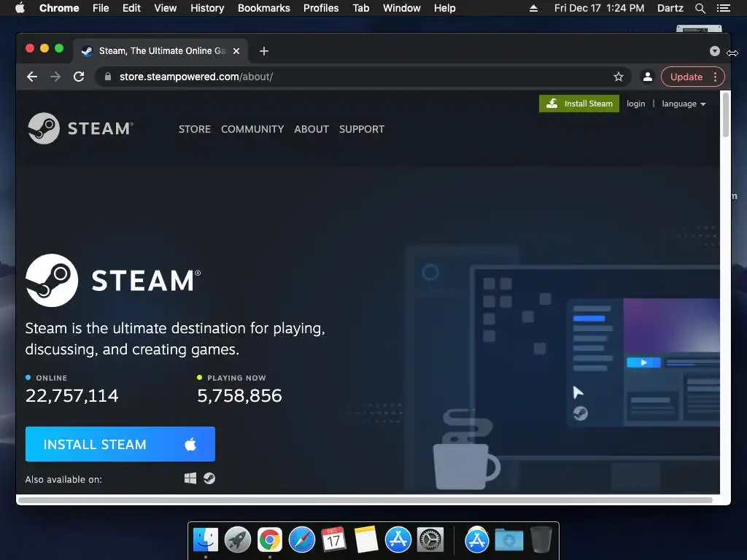Open the Downloads folder in the Dock
Image resolution: width=747 pixels, height=560 pixels.
pos(508,540)
